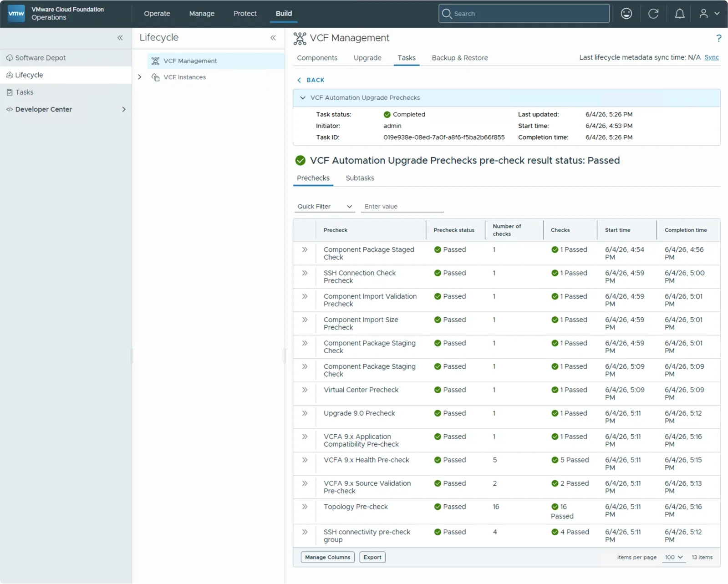Open the Quick Filter dropdown

coord(325,207)
